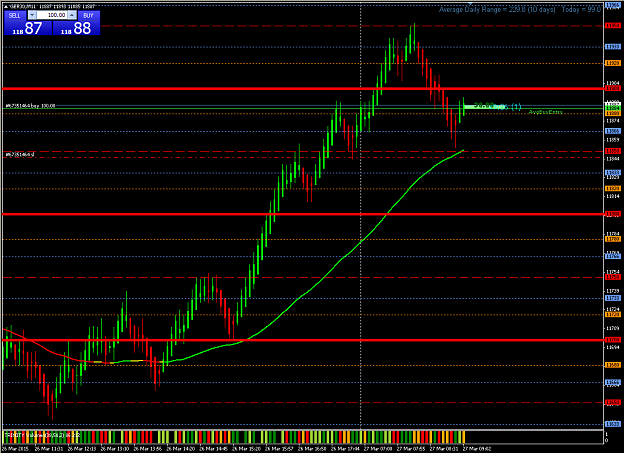Click the 11950 red label on the price scale
625x454 pixels.
pyautogui.click(x=613, y=26)
